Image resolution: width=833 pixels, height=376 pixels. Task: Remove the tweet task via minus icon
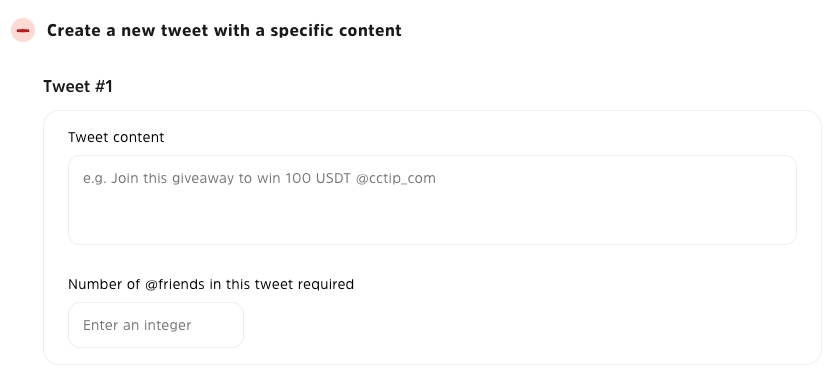23,30
